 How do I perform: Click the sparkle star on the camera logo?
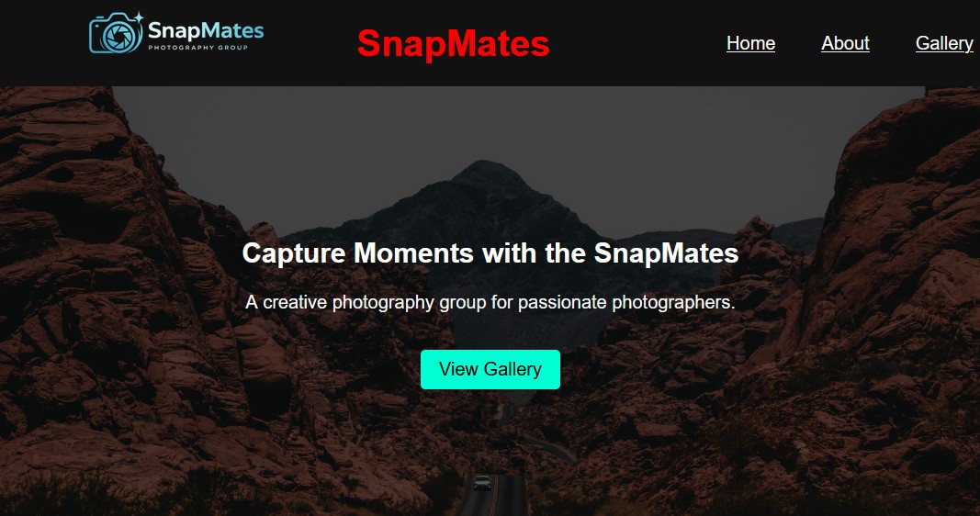click(x=138, y=17)
